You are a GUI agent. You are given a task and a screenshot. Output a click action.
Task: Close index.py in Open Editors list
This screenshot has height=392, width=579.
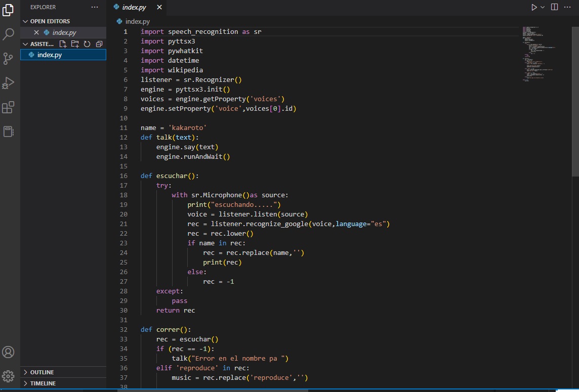tap(36, 32)
